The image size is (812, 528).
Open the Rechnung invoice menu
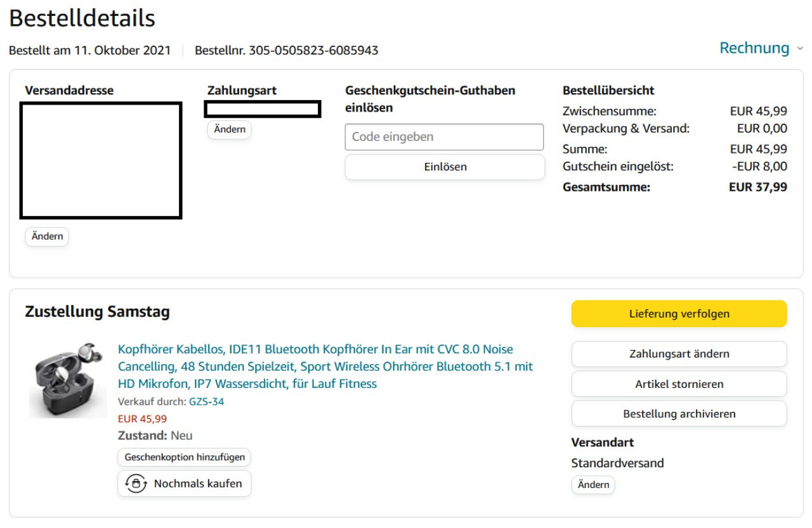click(x=754, y=48)
